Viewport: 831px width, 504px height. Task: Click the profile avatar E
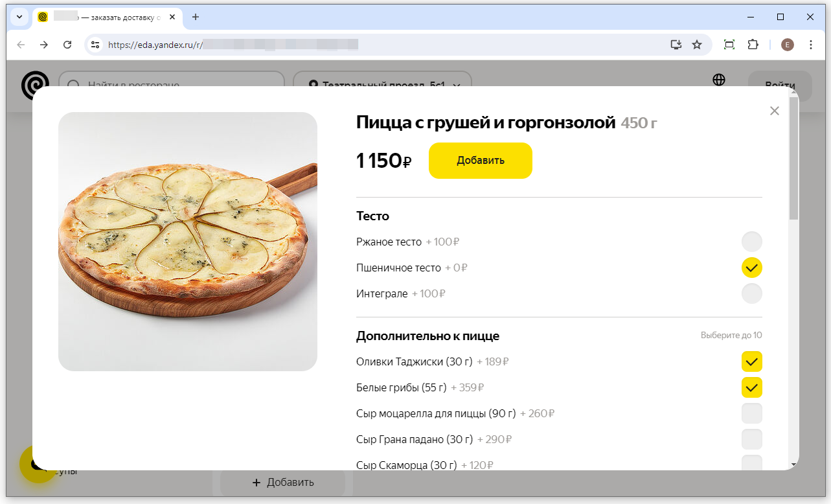788,45
